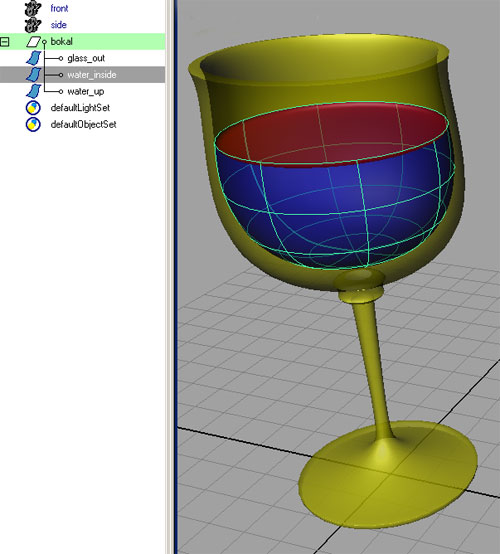
Task: Click the bokal transform node icon
Action: point(34,42)
